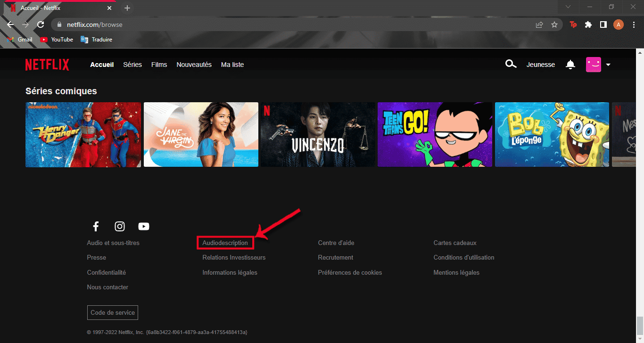
Task: Click the Netflix logo
Action: click(x=47, y=65)
